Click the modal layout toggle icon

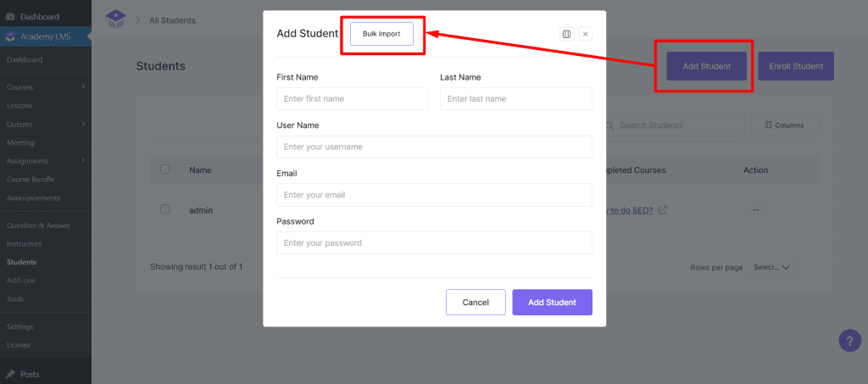tap(567, 34)
